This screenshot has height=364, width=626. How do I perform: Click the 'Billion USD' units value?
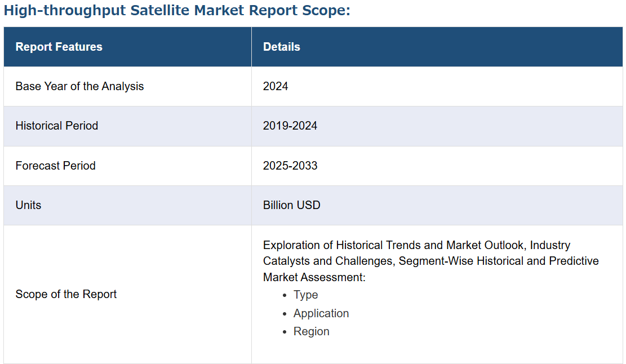point(291,205)
